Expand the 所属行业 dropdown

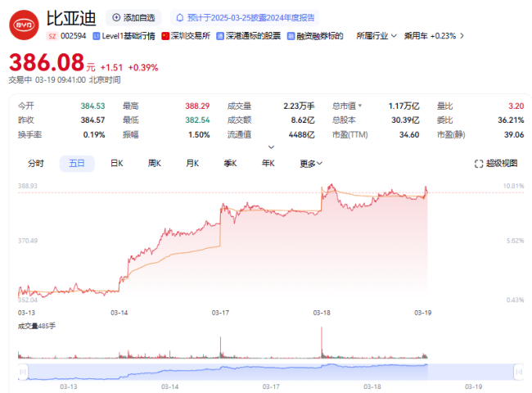[376, 36]
